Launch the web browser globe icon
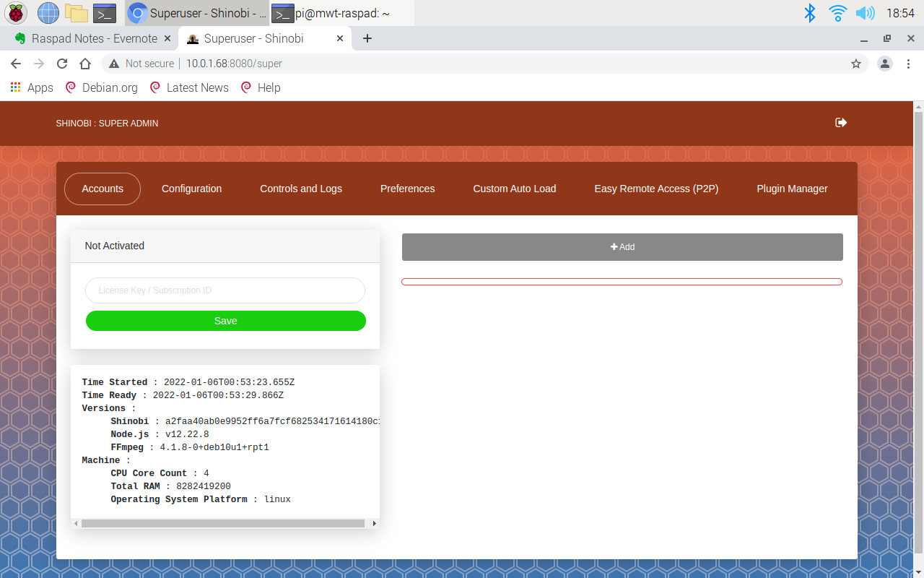The width and height of the screenshot is (924, 578). (x=48, y=13)
